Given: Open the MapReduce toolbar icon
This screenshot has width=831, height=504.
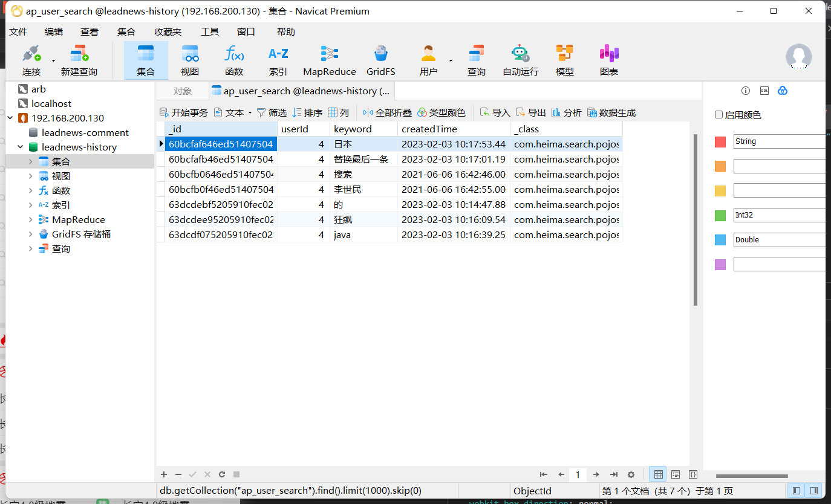Looking at the screenshot, I should point(330,60).
